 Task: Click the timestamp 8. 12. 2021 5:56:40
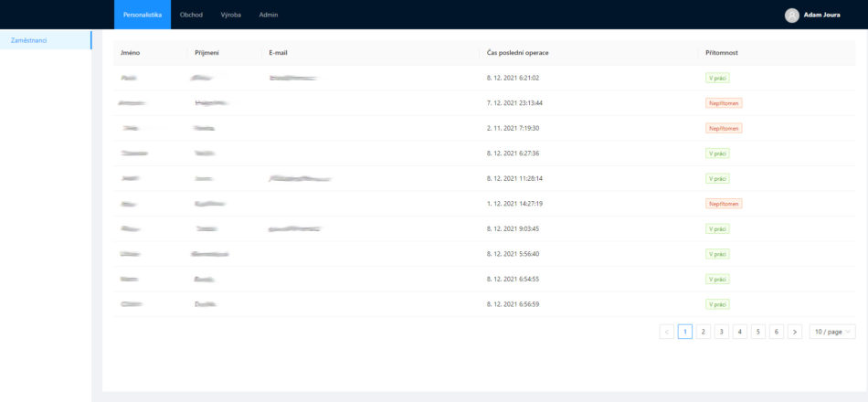click(x=513, y=254)
